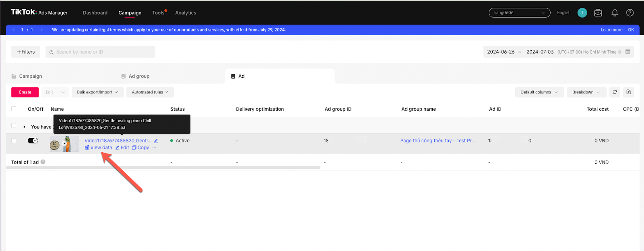Open the Default columns dropdown
The width and height of the screenshot is (644, 251).
tap(539, 92)
